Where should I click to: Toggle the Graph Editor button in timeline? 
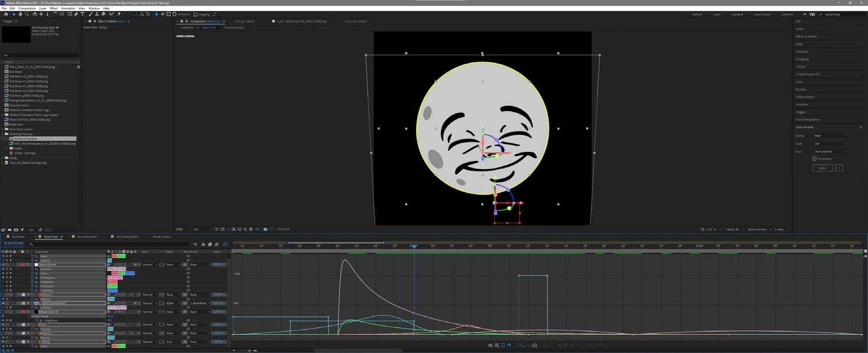click(x=225, y=245)
